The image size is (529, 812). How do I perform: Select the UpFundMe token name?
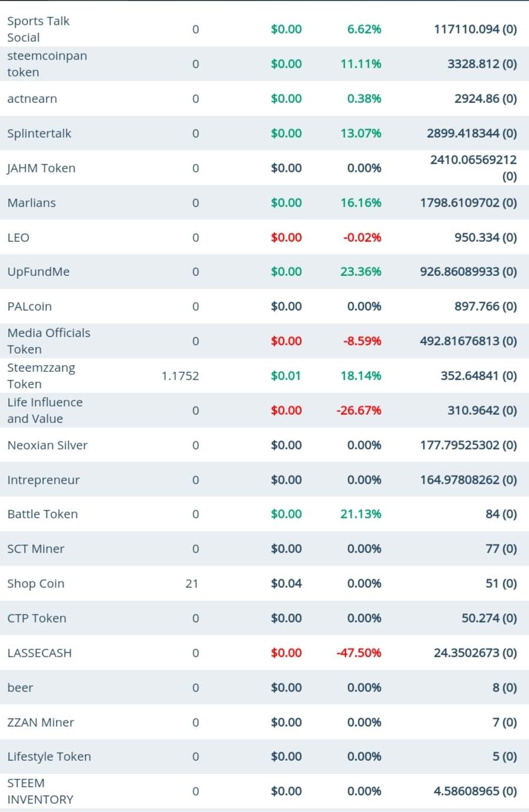38,272
